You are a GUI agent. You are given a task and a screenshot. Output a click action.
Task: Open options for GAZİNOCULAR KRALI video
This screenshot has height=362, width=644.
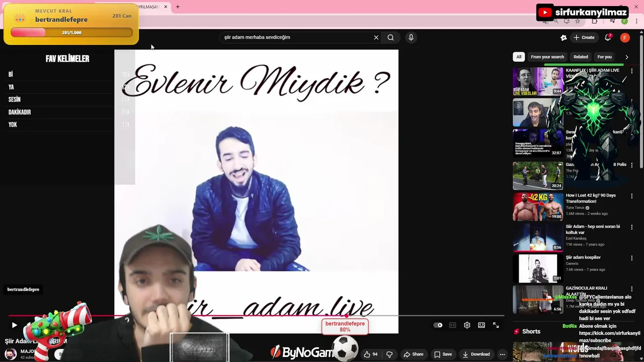coord(632,289)
